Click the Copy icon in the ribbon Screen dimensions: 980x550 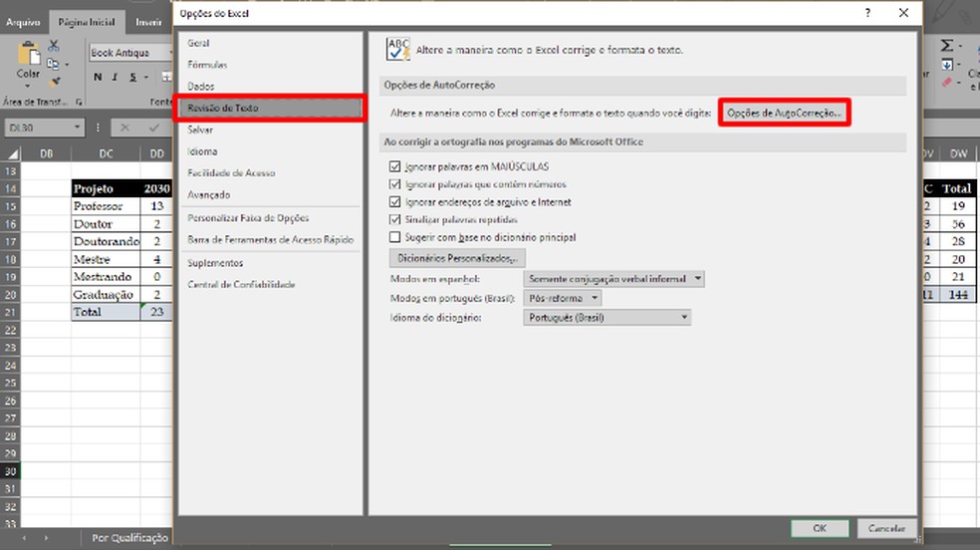click(53, 64)
